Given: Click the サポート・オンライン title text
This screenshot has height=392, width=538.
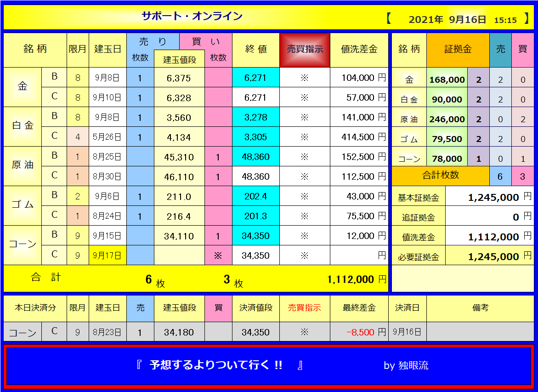Looking at the screenshot, I should tap(192, 16).
